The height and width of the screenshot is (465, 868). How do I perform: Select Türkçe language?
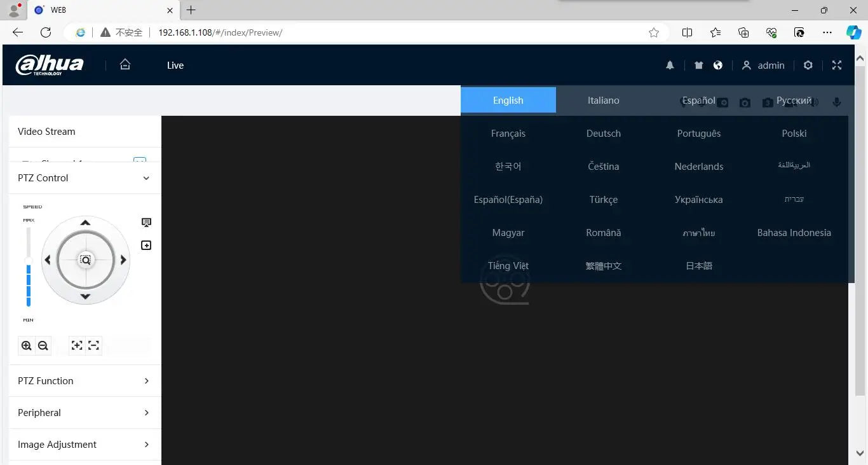pyautogui.click(x=604, y=199)
